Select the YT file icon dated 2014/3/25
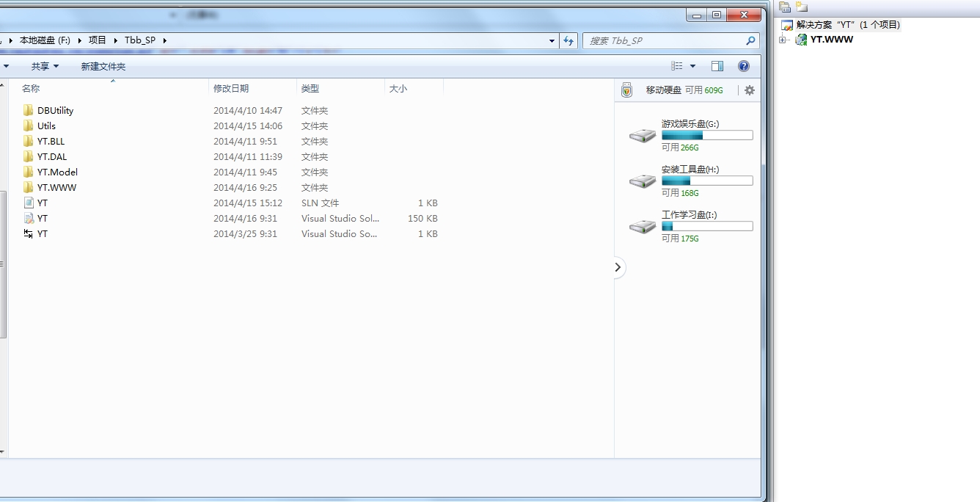980x502 pixels. coord(29,233)
